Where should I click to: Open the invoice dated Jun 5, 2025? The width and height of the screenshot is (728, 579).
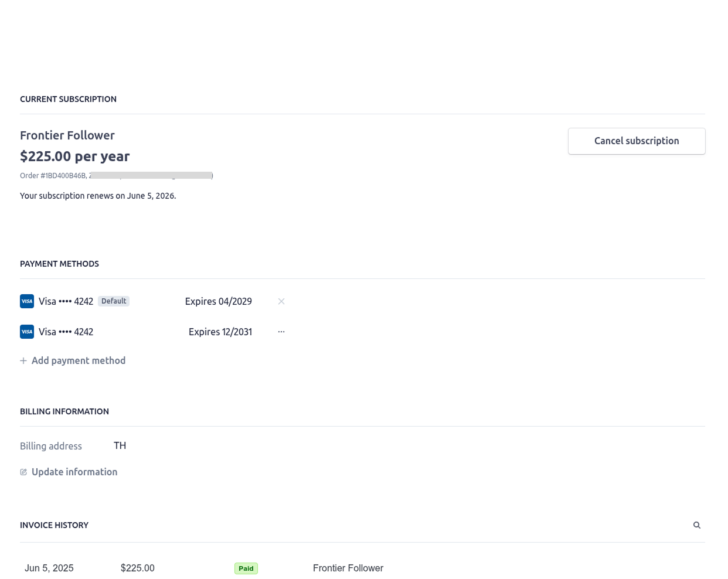pyautogui.click(x=49, y=568)
